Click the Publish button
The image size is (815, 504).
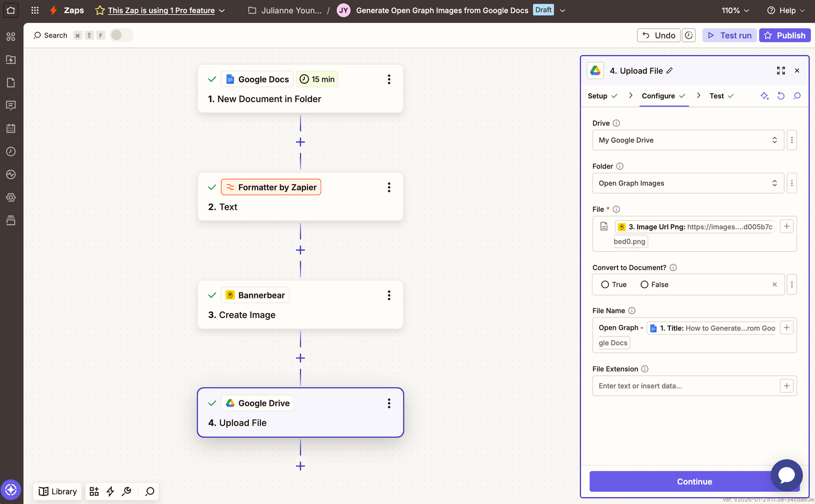coord(784,35)
